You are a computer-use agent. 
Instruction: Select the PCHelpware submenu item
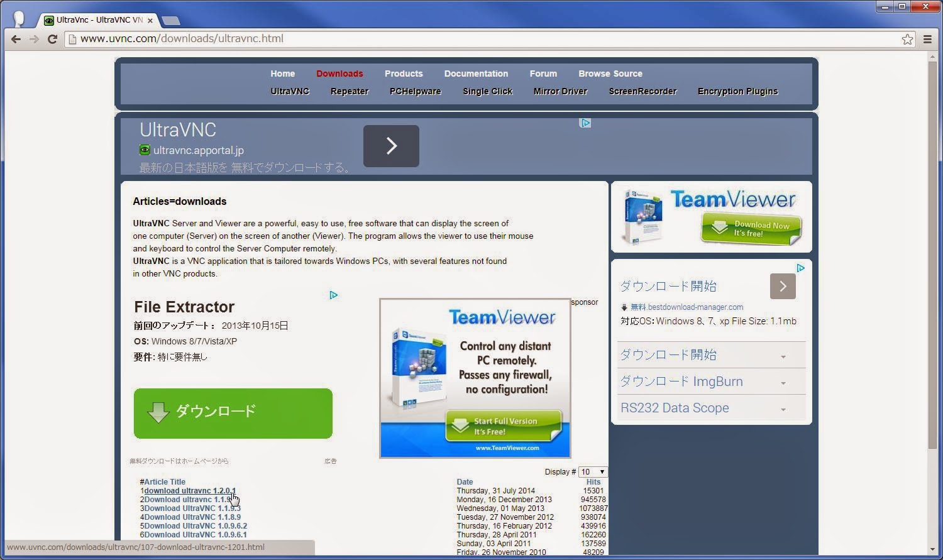point(416,91)
